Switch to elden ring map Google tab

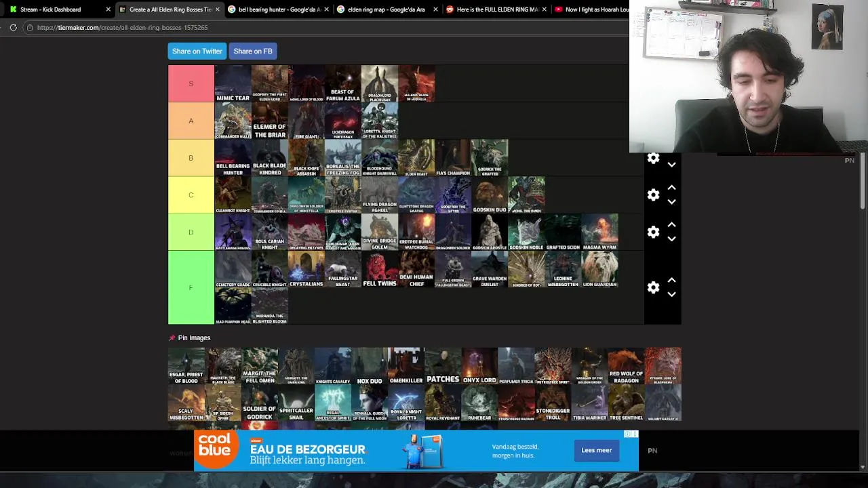coord(387,9)
